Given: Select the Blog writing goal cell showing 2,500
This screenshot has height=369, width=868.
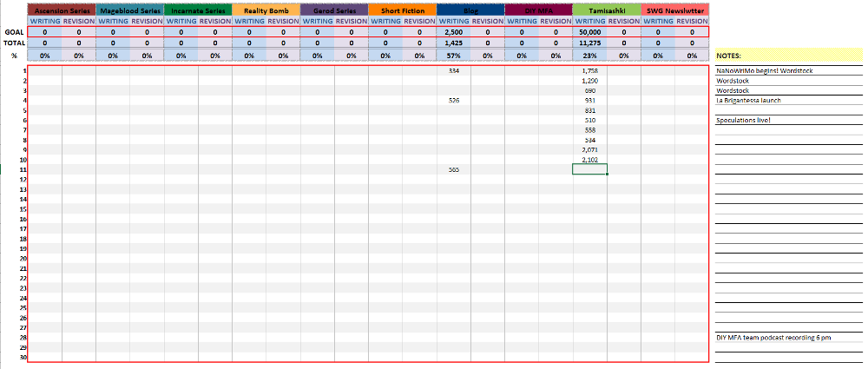Looking at the screenshot, I should pos(453,32).
